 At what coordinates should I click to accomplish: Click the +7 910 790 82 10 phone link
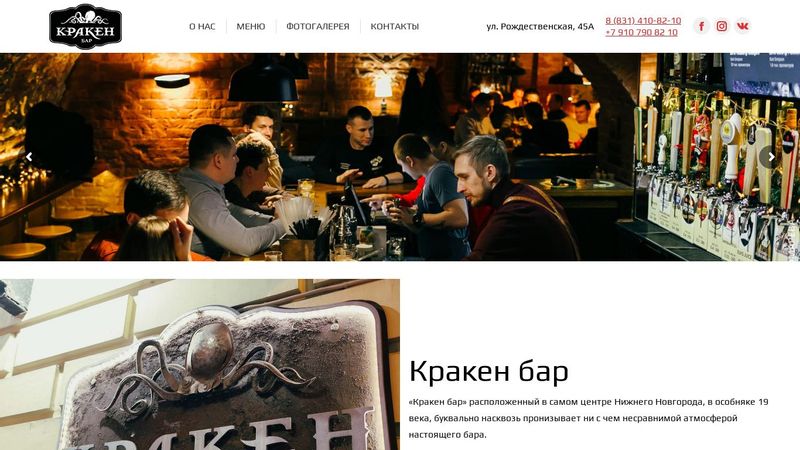641,32
